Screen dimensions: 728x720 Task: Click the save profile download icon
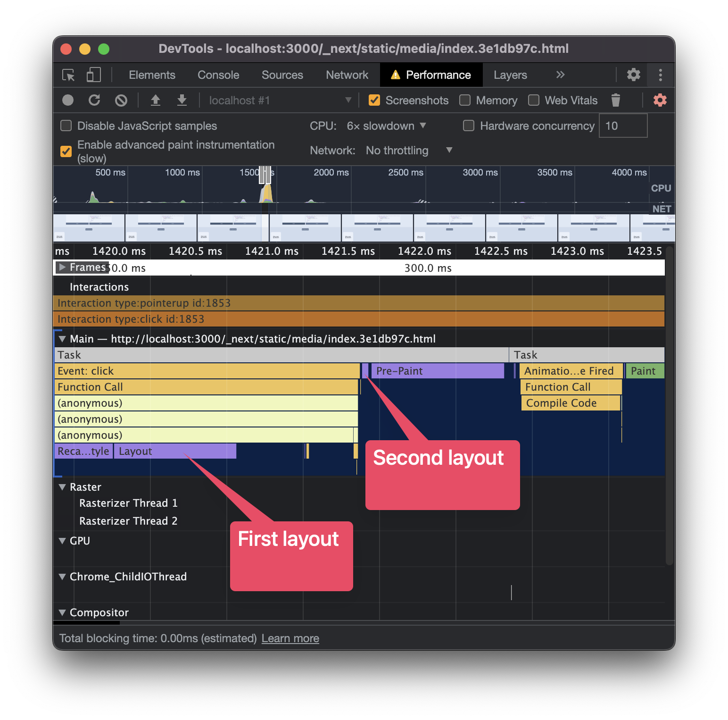[182, 100]
